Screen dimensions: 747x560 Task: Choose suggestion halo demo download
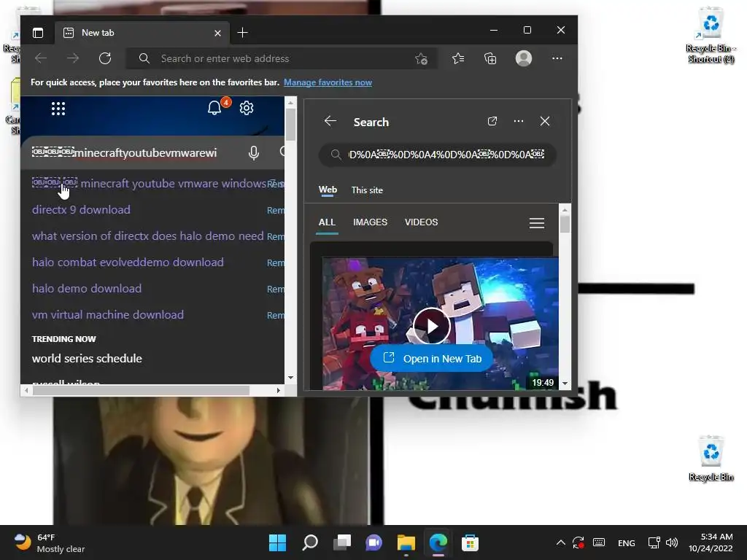coord(87,289)
